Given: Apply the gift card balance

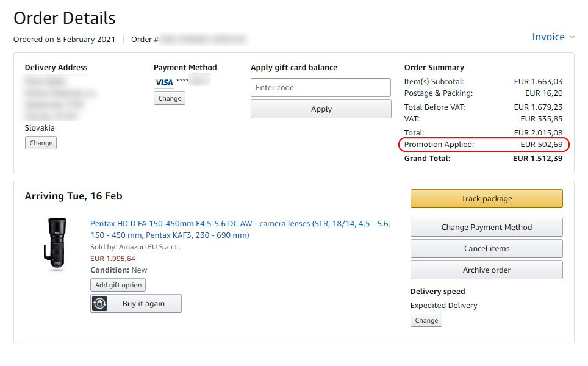Looking at the screenshot, I should point(321,109).
